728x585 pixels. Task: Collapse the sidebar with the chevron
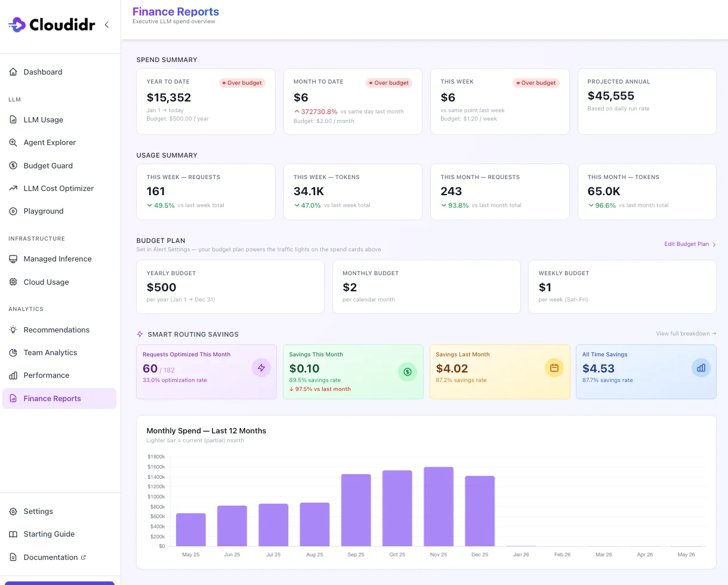[107, 24]
